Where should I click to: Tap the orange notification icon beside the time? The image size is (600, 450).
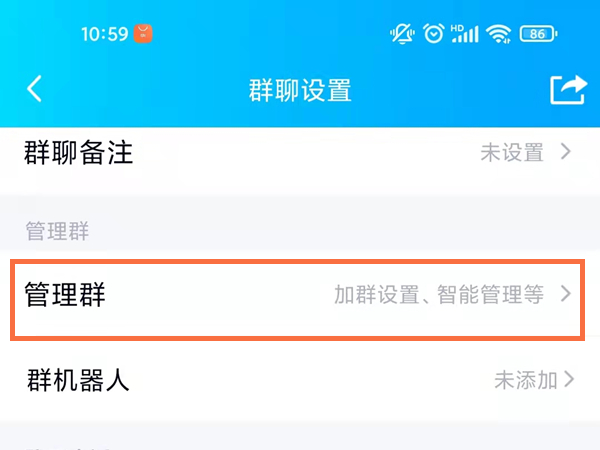147,33
